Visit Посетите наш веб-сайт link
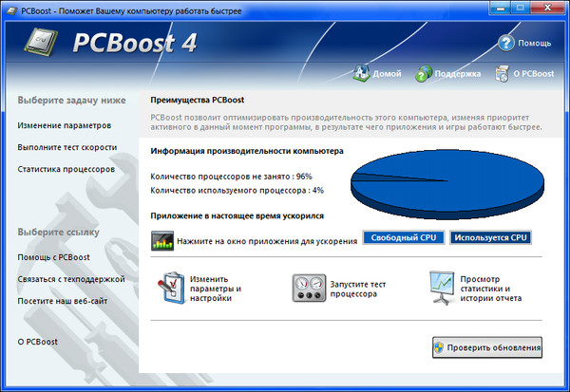The image size is (570, 392). (x=64, y=301)
